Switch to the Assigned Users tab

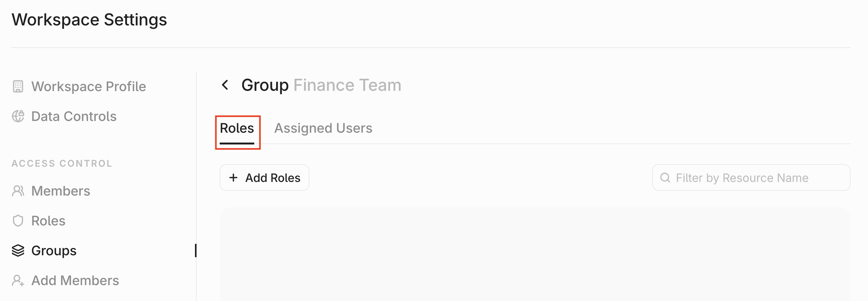pos(323,128)
